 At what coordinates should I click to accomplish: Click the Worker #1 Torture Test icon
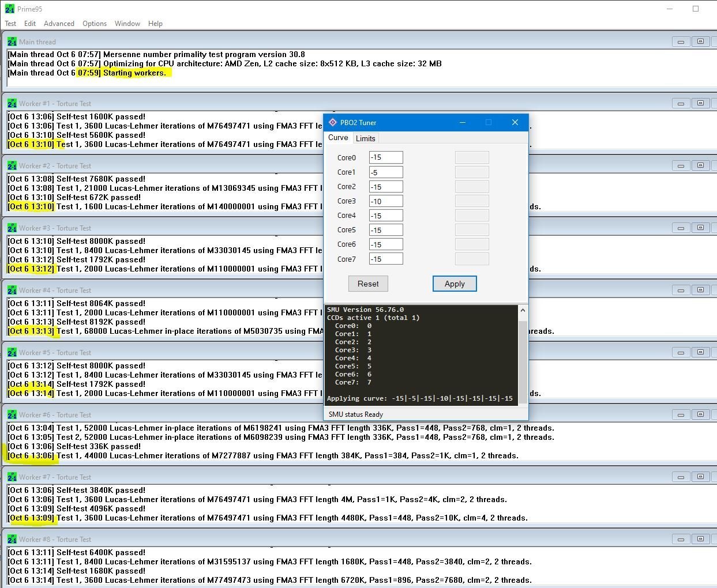pos(12,103)
